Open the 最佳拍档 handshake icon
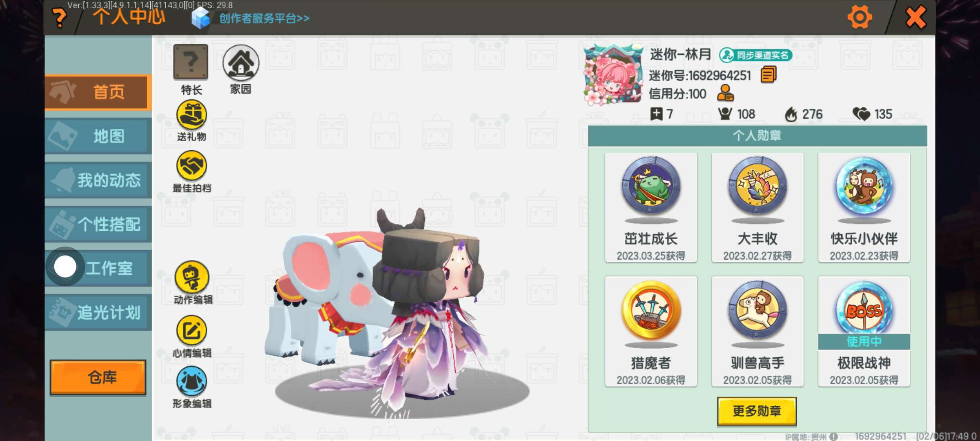 [x=191, y=166]
